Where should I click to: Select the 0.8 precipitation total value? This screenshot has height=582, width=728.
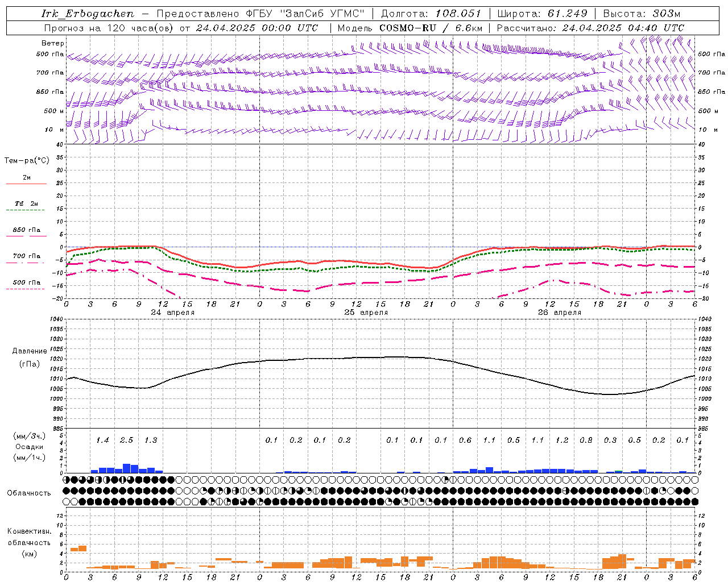coord(586,440)
